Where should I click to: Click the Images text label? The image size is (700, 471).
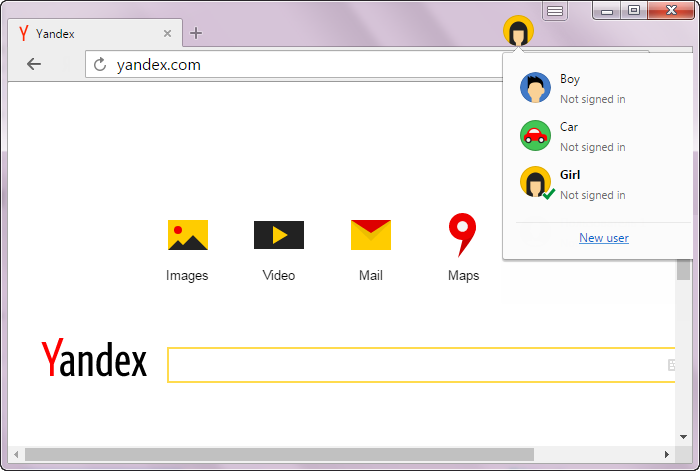(x=187, y=275)
